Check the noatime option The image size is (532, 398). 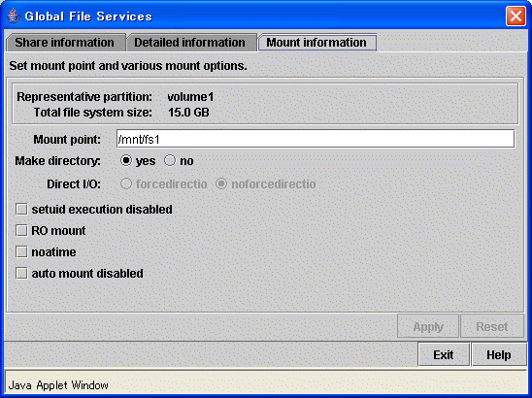point(21,252)
